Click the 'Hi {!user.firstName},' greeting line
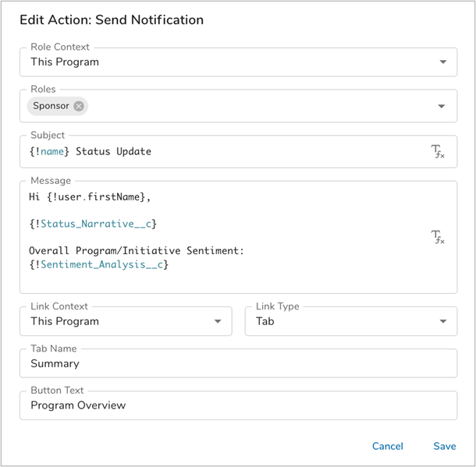This screenshot has height=467, width=476. (x=89, y=197)
